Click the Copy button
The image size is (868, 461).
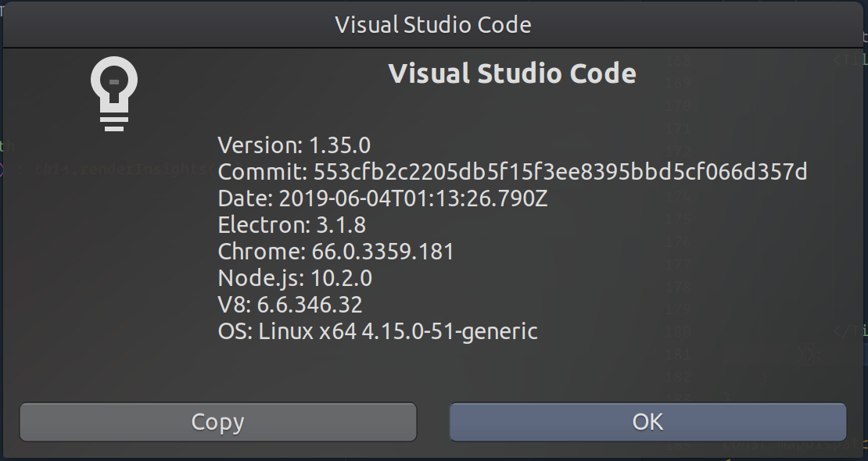pos(217,422)
